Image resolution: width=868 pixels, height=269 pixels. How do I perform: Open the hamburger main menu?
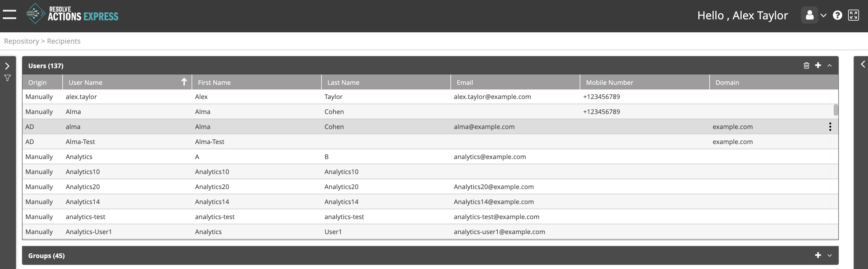coord(10,14)
